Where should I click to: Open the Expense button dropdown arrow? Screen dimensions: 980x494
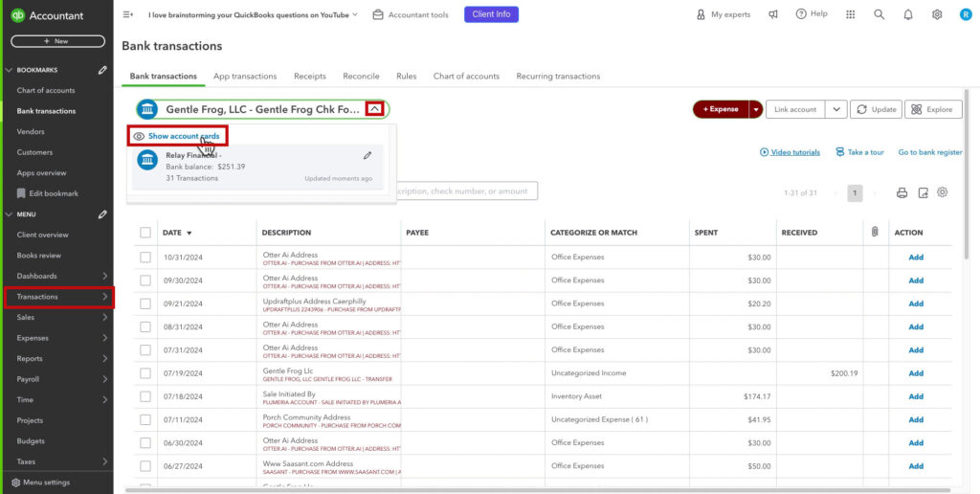coord(756,109)
